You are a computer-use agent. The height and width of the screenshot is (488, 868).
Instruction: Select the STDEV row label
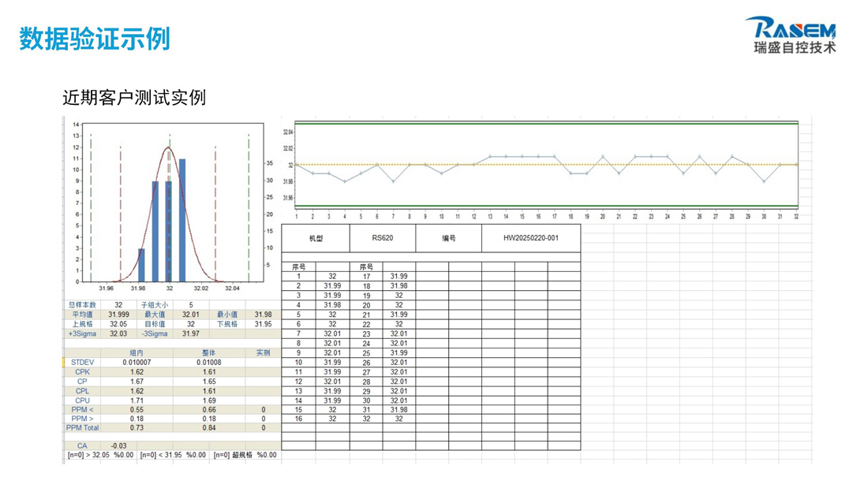pyautogui.click(x=82, y=363)
